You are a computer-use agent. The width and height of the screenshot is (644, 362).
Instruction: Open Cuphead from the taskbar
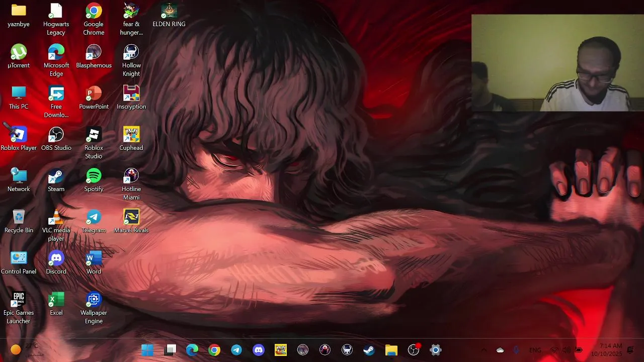coord(281,350)
